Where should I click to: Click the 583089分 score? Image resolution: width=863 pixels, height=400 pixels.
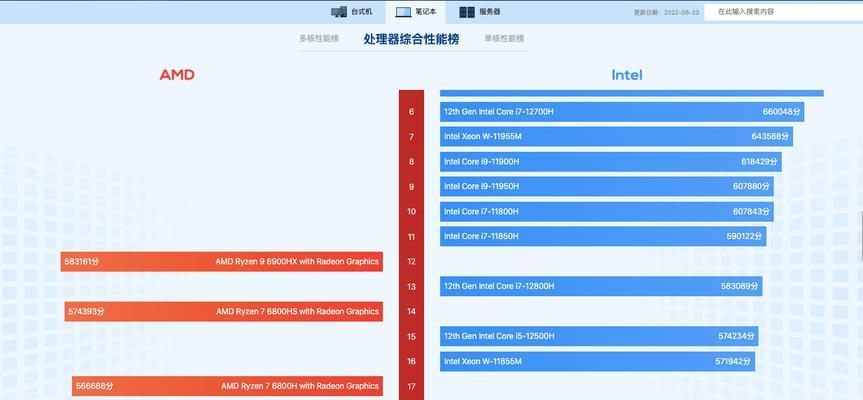pos(740,286)
